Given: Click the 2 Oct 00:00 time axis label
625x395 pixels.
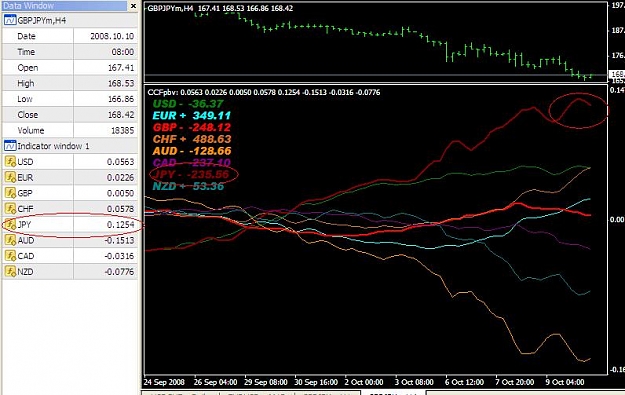Looking at the screenshot, I should click(x=364, y=382).
